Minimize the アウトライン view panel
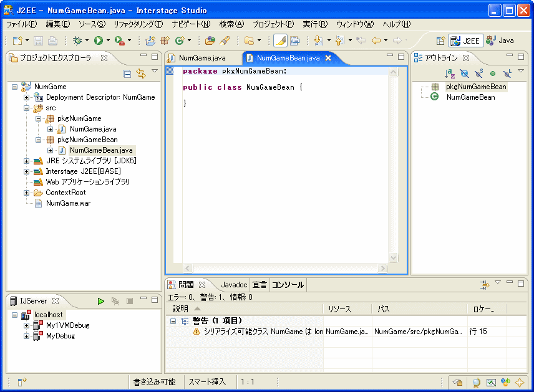The width and height of the screenshot is (534, 392). pos(510,55)
